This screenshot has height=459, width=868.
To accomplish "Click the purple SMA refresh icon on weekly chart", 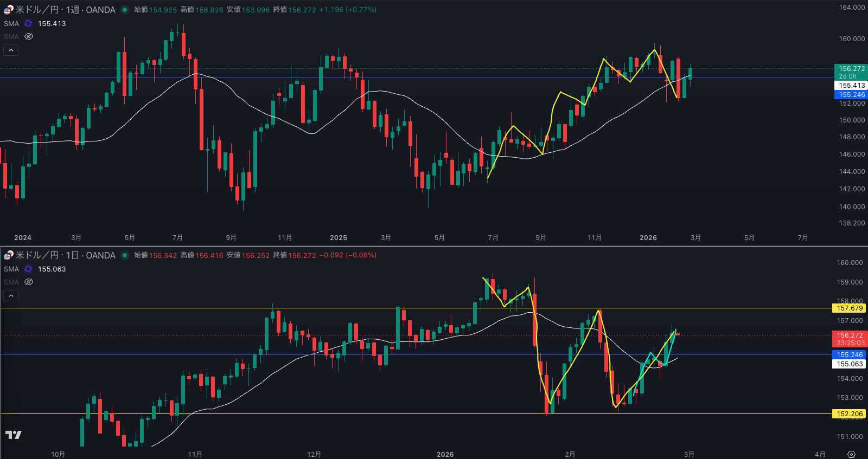I will pos(28,24).
